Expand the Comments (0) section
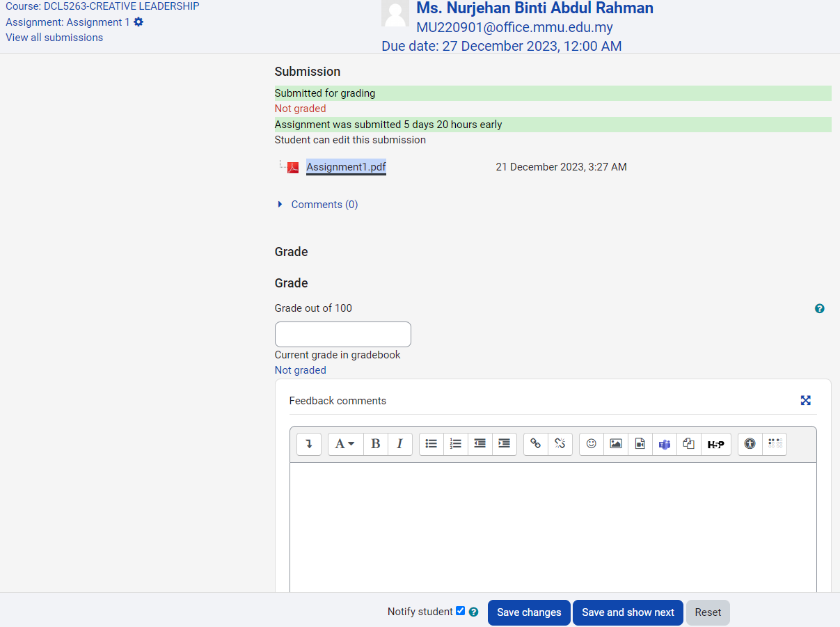The width and height of the screenshot is (840, 627). pyautogui.click(x=324, y=205)
